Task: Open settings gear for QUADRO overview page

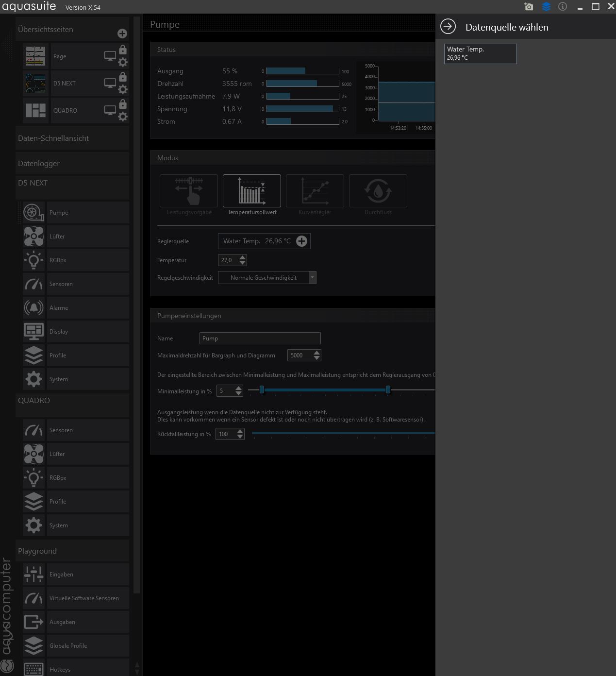Action: (123, 117)
